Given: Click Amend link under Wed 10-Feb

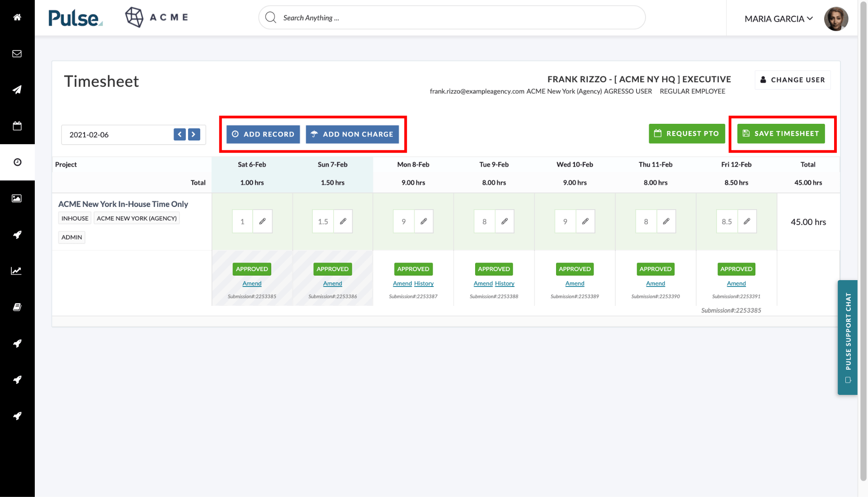Looking at the screenshot, I should (575, 283).
